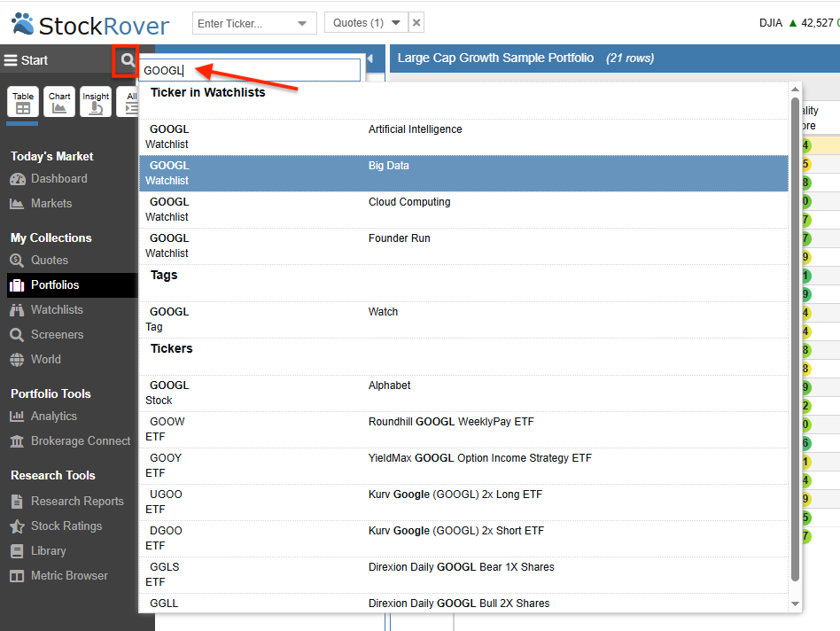The width and height of the screenshot is (840, 631).
Task: Open Quotes collection
Action: coord(39,261)
